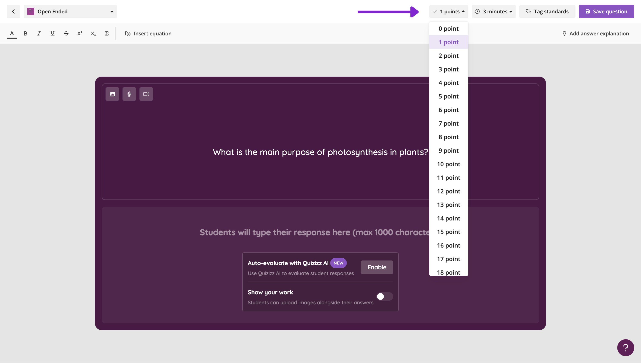
Task: Toggle underline formatting
Action: [x=52, y=34]
